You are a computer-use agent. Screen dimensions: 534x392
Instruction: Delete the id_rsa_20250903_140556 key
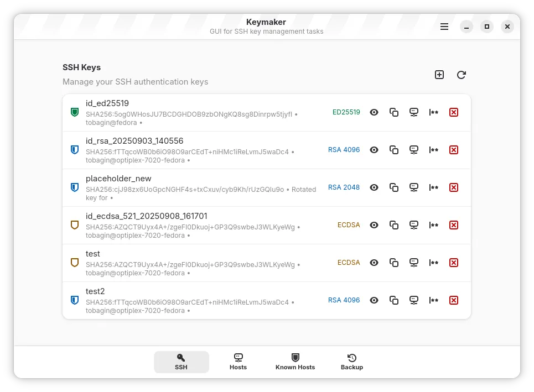(454, 150)
